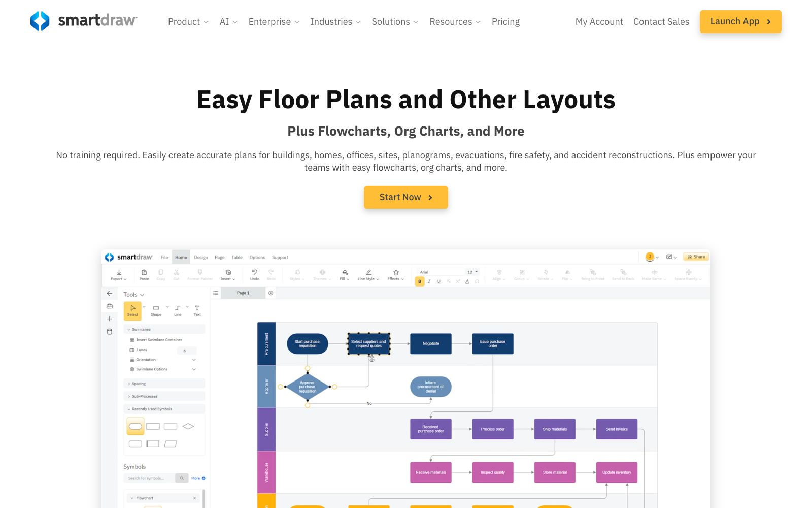The width and height of the screenshot is (812, 508).
Task: Toggle Underline formatting button
Action: coord(439,281)
